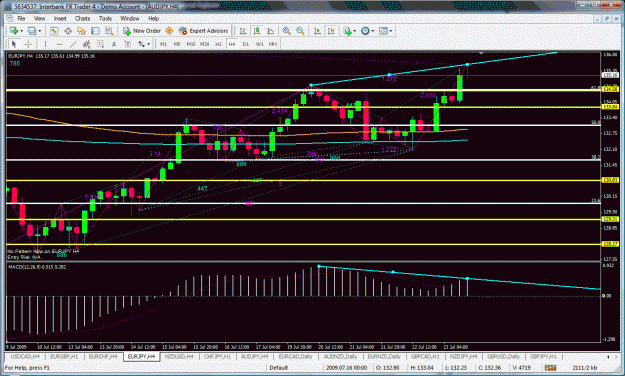625x376 pixels.
Task: Click the Default profile status field
Action: click(279, 368)
